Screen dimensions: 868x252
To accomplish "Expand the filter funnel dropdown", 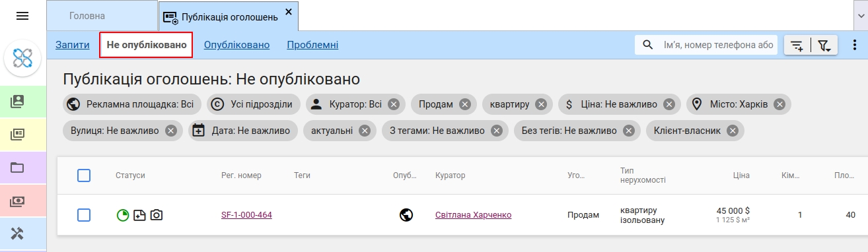I will coord(825,46).
